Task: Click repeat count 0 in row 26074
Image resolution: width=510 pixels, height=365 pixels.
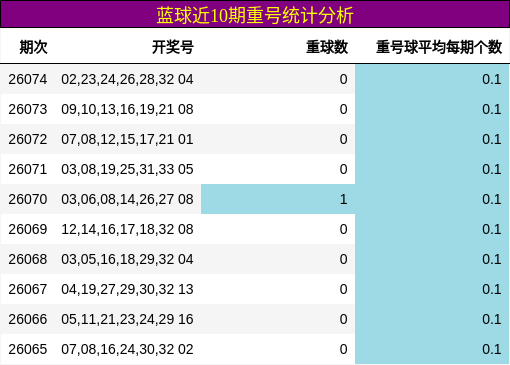Action: [344, 79]
